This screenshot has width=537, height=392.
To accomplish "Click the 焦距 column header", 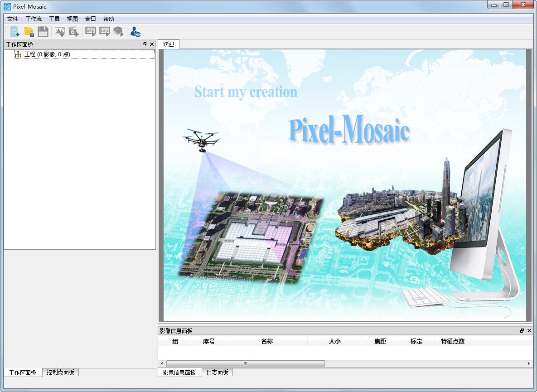I will coord(380,341).
